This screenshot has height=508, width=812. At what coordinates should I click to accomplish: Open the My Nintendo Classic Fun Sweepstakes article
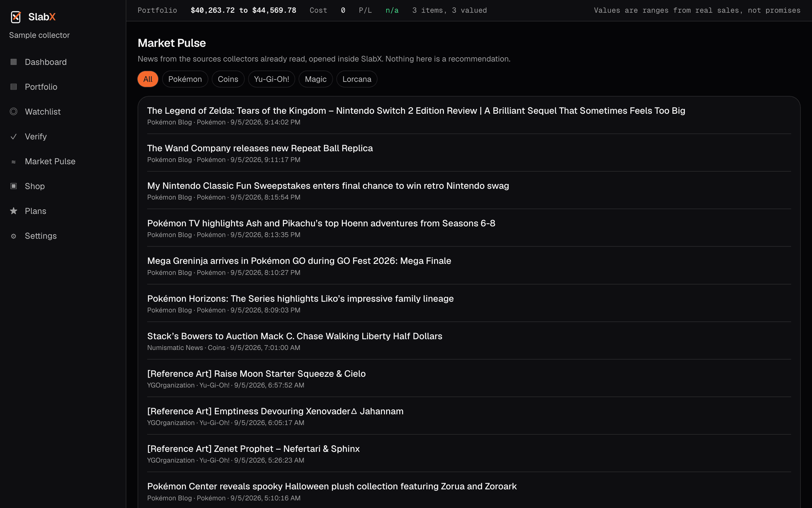(328, 186)
